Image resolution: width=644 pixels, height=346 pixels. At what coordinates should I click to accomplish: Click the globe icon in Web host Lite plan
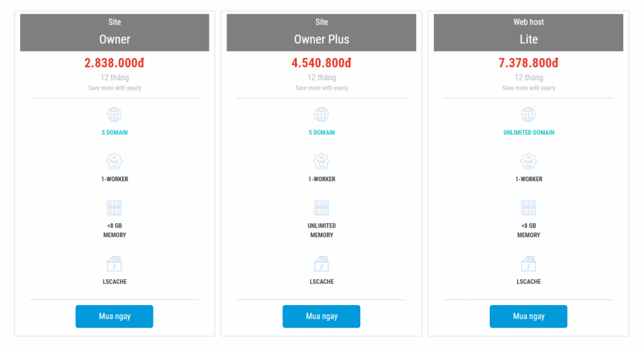pyautogui.click(x=528, y=114)
